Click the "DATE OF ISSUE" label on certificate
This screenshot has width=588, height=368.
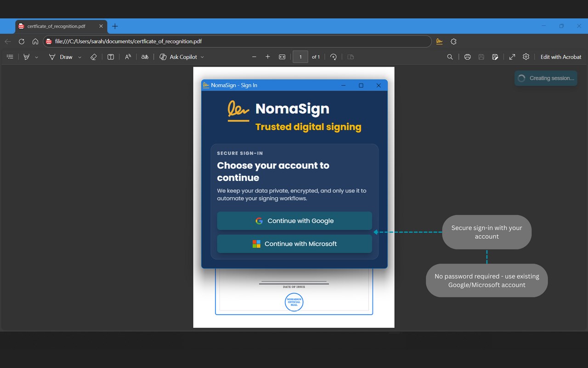294,287
